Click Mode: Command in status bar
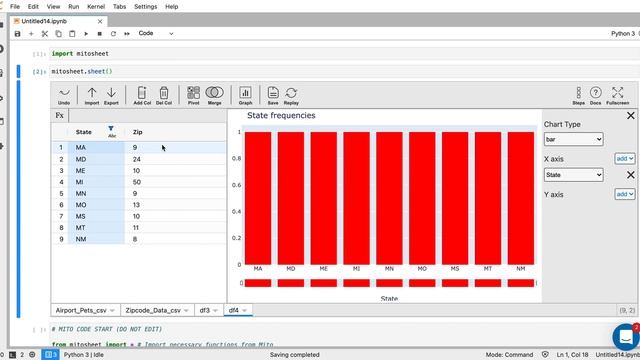This screenshot has height=360, width=640. (509, 355)
